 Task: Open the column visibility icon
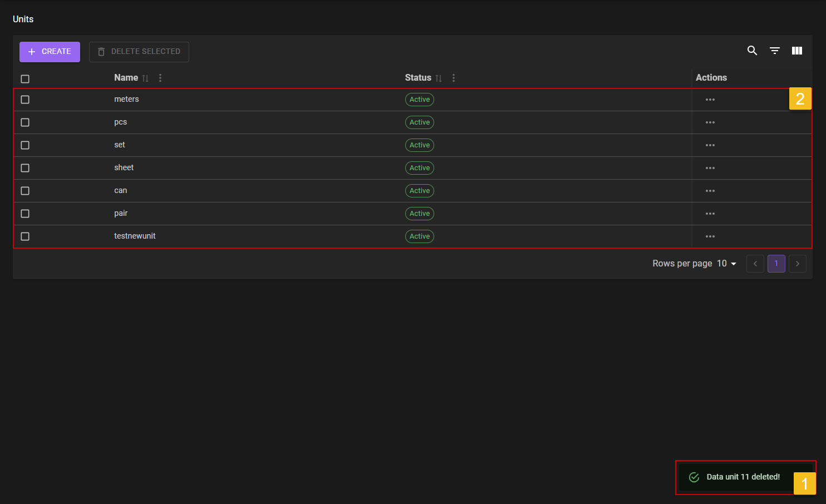point(797,51)
